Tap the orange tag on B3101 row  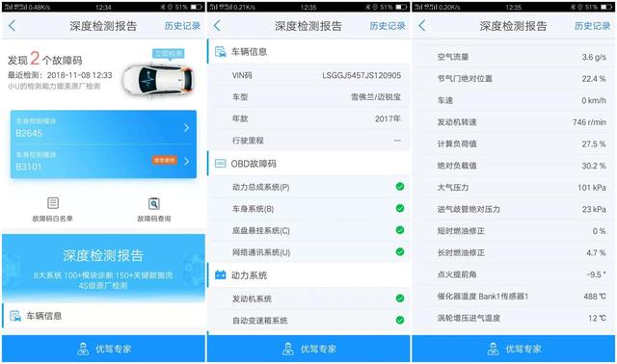click(165, 161)
